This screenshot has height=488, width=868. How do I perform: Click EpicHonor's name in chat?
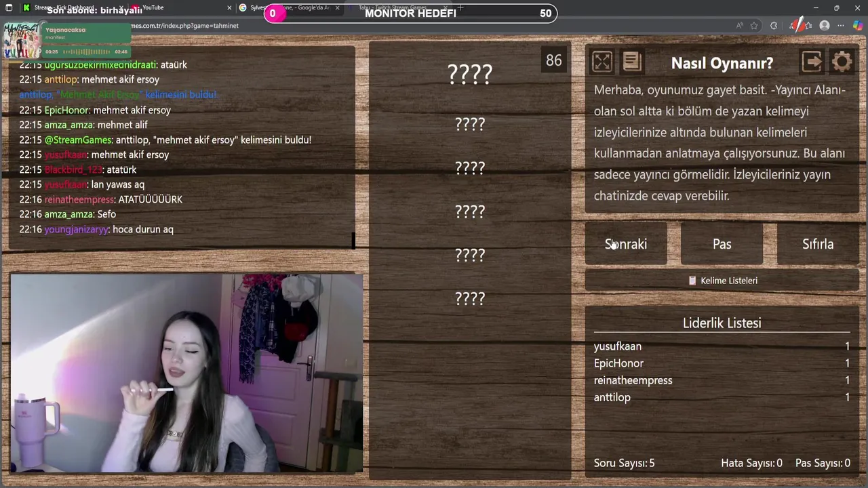pyautogui.click(x=66, y=110)
